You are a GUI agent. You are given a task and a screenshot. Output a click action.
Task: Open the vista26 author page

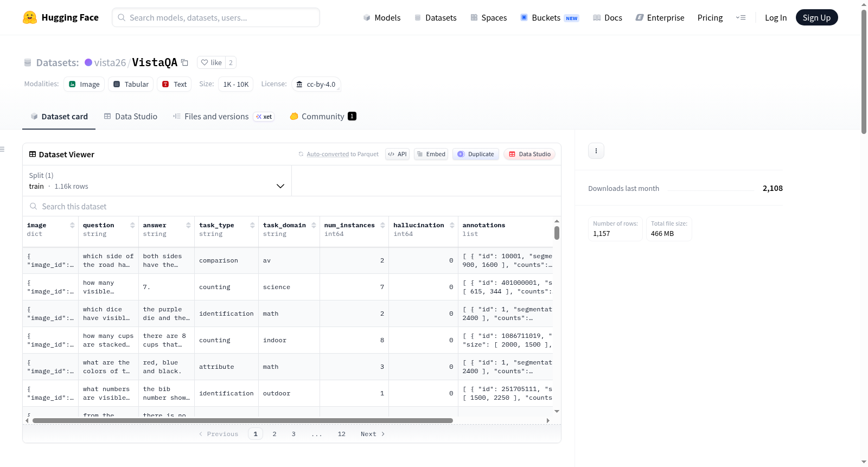pos(110,62)
